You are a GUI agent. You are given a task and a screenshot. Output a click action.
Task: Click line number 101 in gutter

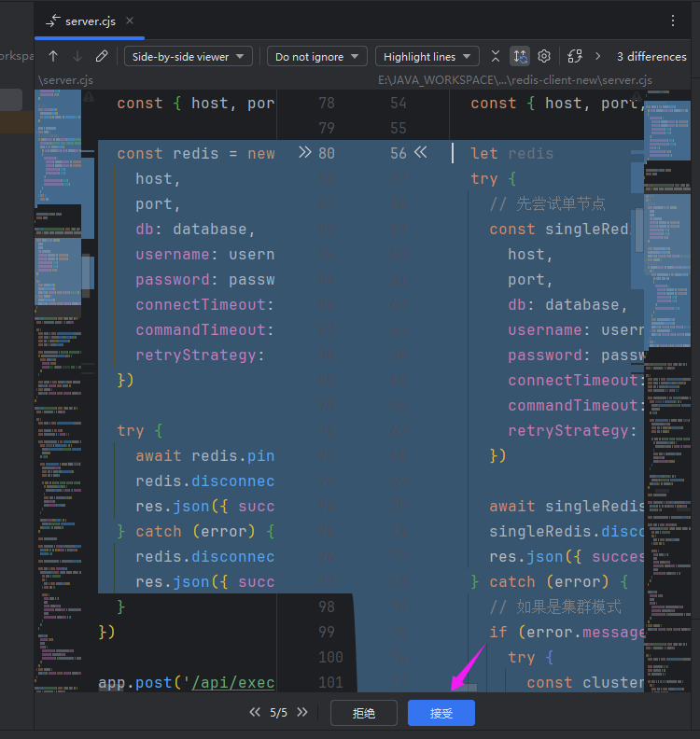(x=331, y=682)
